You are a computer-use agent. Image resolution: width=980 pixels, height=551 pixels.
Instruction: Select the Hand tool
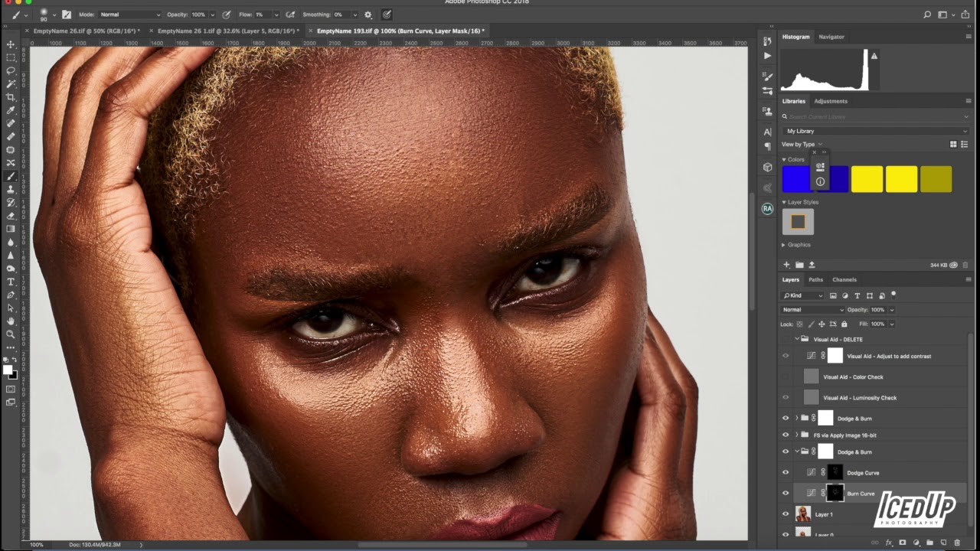coord(11,321)
